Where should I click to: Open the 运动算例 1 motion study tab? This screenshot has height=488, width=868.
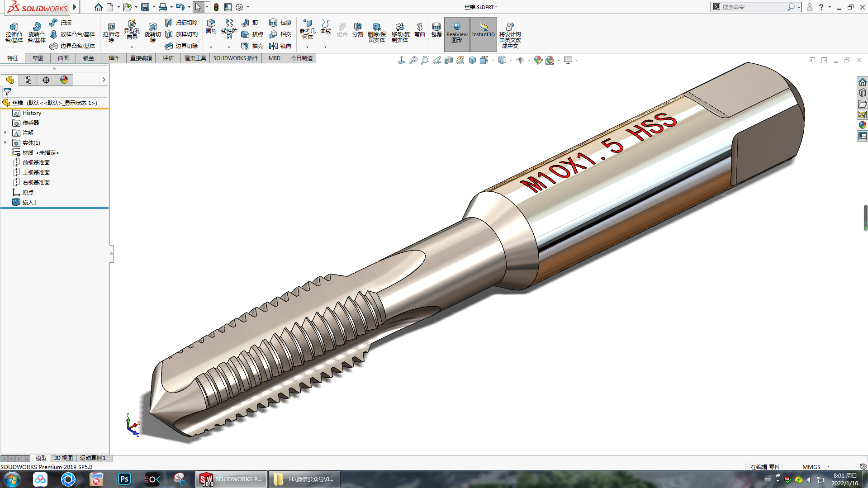click(x=93, y=458)
